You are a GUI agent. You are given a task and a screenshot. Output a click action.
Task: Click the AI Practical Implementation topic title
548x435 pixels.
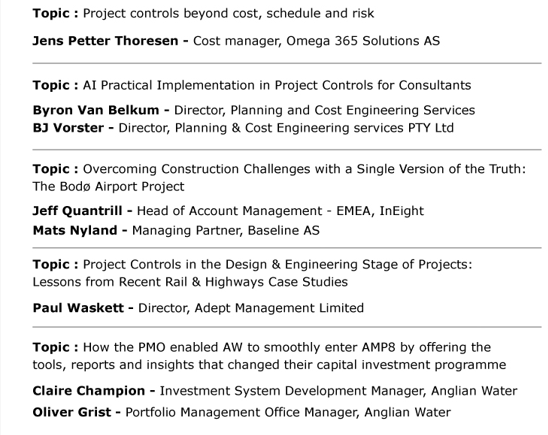(277, 85)
